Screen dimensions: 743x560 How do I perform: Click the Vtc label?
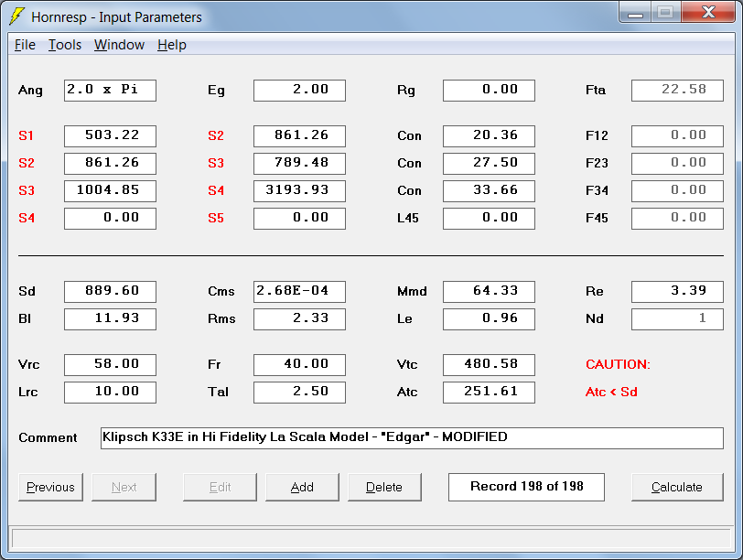[407, 364]
